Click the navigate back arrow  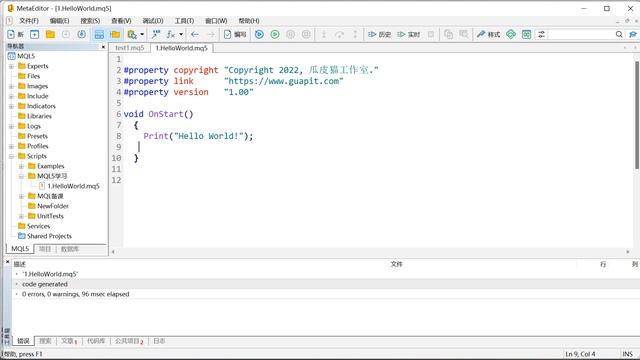(x=195, y=35)
